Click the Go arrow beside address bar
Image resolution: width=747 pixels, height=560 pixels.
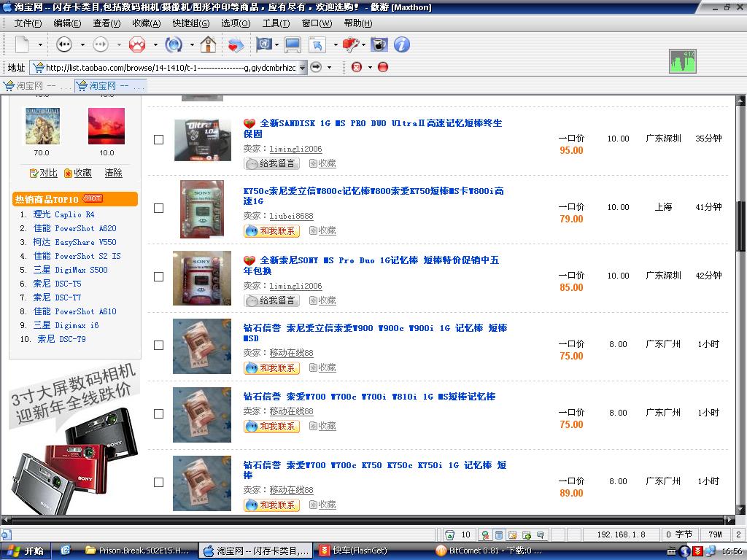click(316, 67)
